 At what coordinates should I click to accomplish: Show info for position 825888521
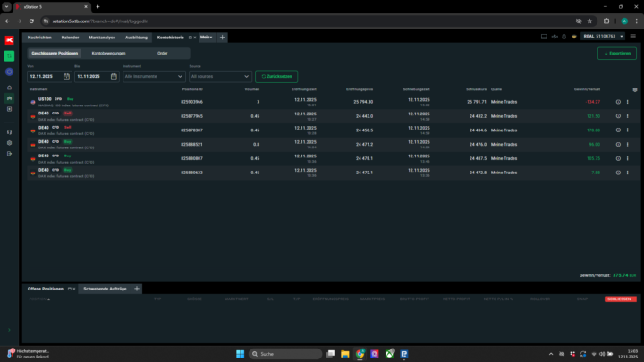tap(618, 145)
